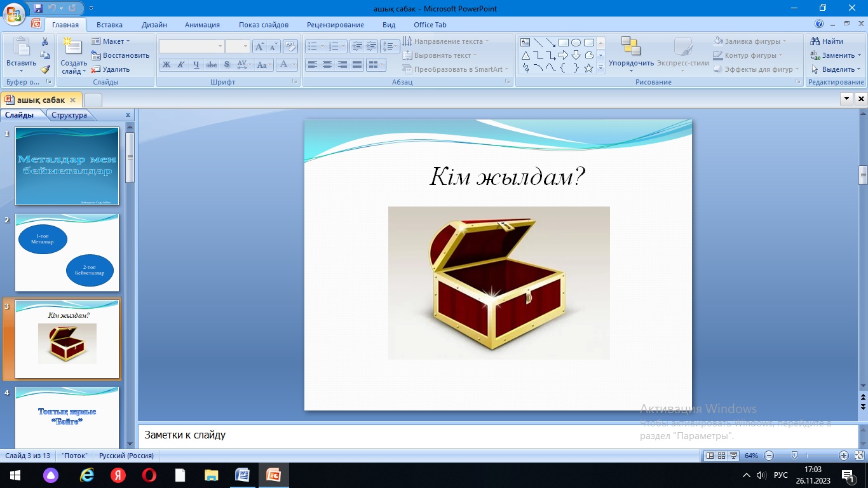Expand the Выделить selection dropdown
The width and height of the screenshot is (868, 488).
(836, 69)
